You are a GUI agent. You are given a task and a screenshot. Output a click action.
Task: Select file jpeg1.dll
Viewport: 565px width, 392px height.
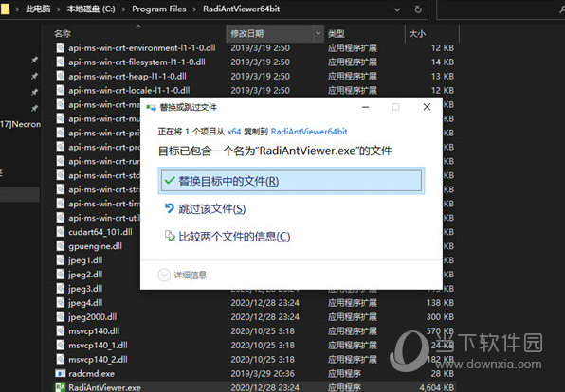(85, 259)
